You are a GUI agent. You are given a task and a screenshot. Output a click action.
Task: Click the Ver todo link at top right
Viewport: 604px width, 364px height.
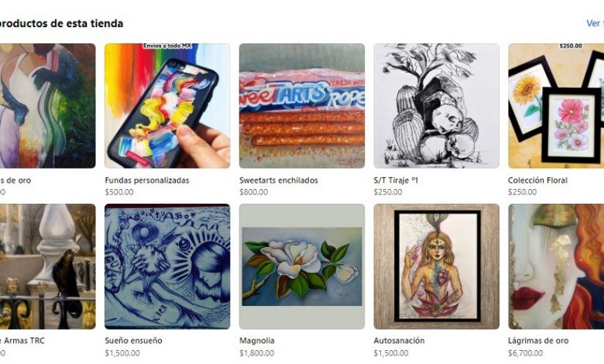(595, 23)
